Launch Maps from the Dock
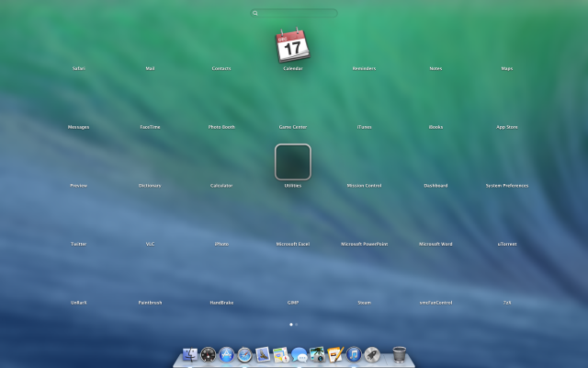Image resolution: width=588 pixels, height=368 pixels. tap(281, 354)
